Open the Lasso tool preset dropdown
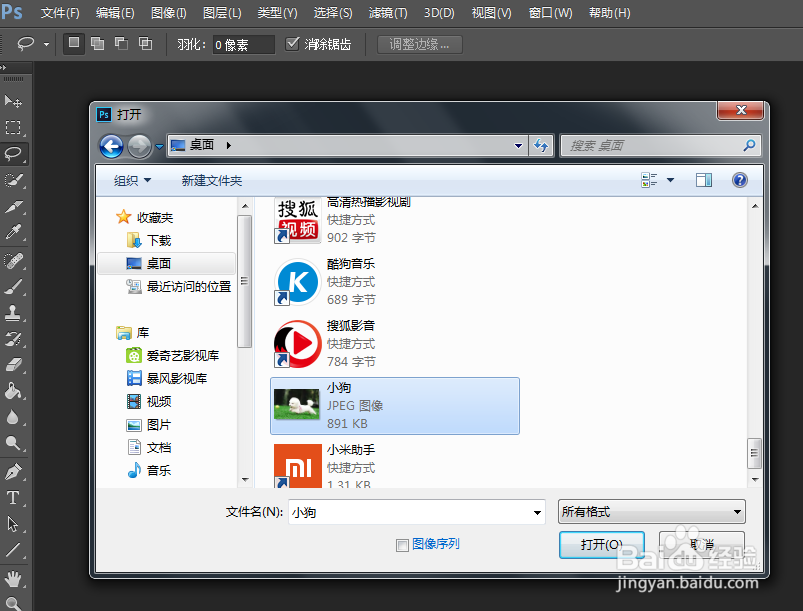This screenshot has height=611, width=803. (44, 43)
